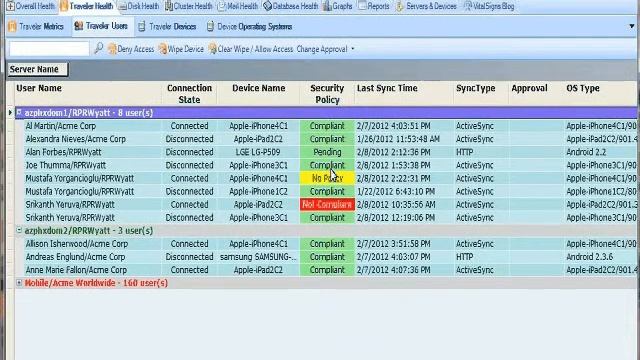Open the sub-tab overflow dropdown arrow
Screen dimensions: 640x360
click(x=632, y=27)
